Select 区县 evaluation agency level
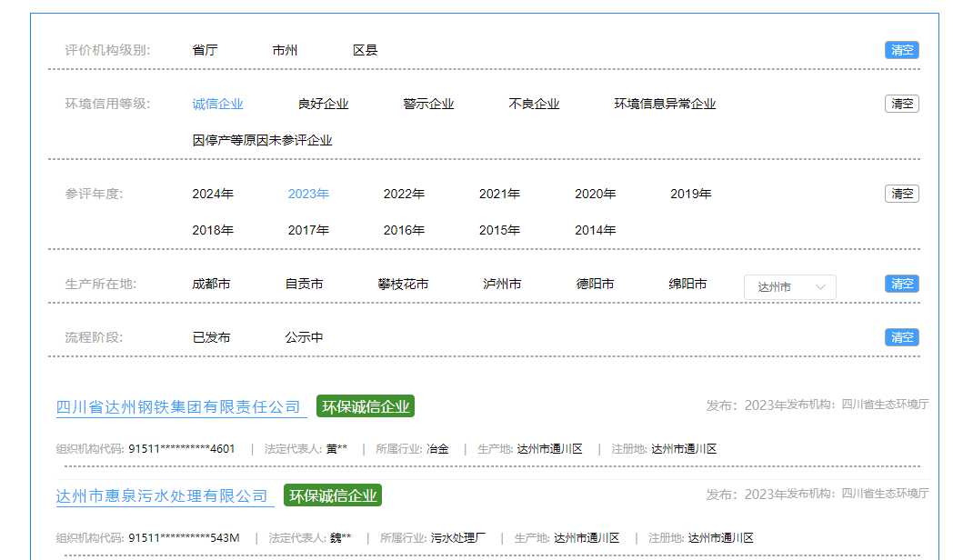This screenshot has height=560, width=953. point(365,50)
